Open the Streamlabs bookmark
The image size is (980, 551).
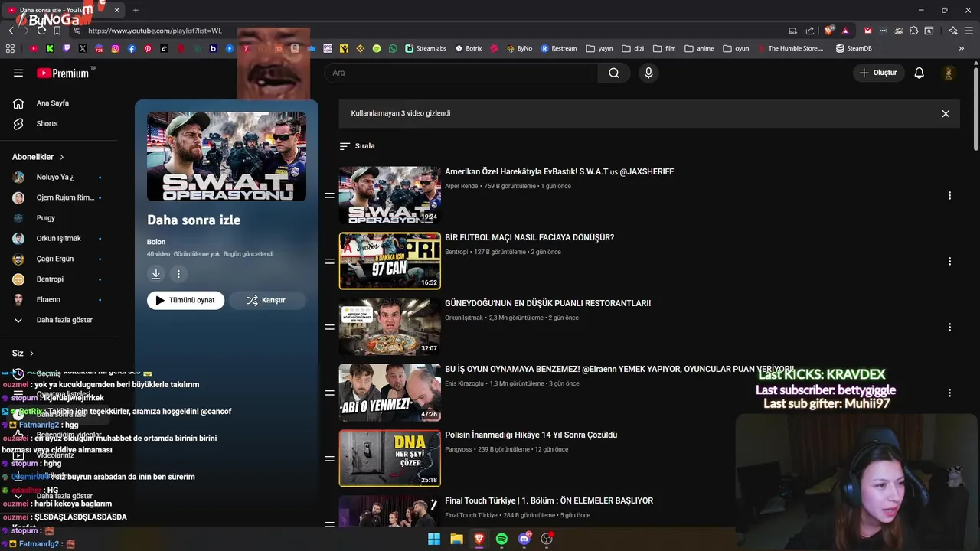point(426,48)
